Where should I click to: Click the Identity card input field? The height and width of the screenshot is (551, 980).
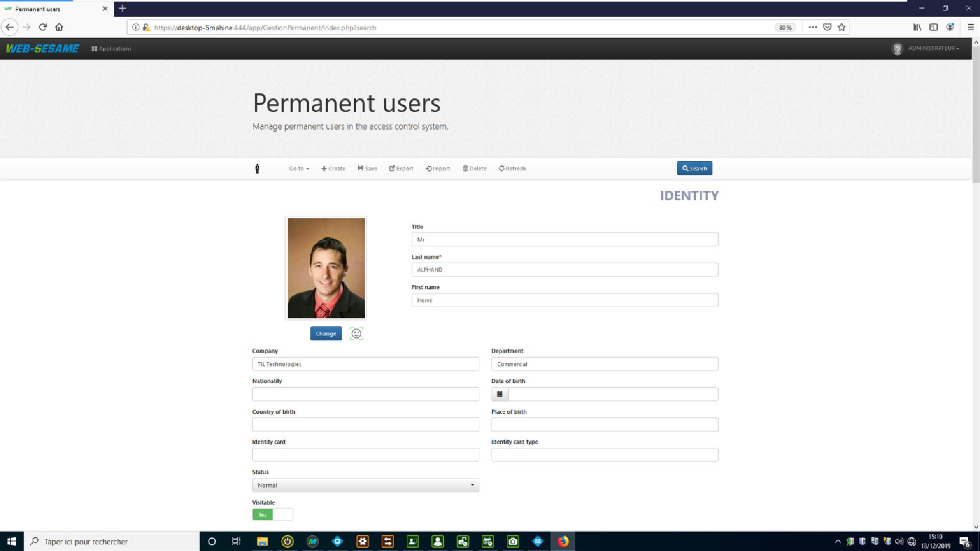pyautogui.click(x=365, y=455)
